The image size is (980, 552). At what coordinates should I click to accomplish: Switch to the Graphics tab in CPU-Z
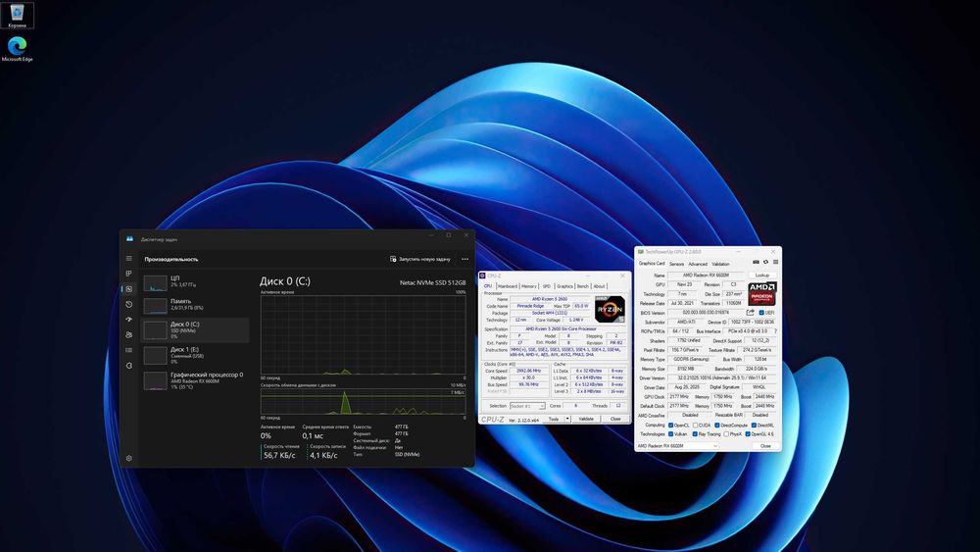point(565,286)
